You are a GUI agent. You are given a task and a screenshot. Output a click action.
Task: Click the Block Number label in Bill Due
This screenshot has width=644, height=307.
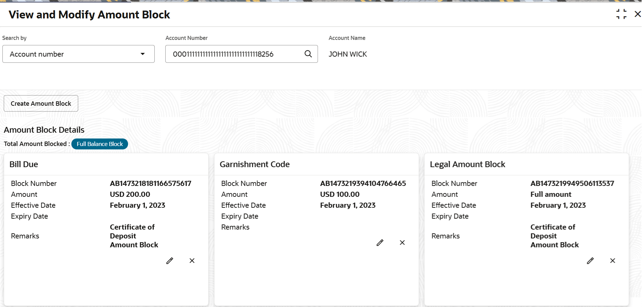coord(34,184)
